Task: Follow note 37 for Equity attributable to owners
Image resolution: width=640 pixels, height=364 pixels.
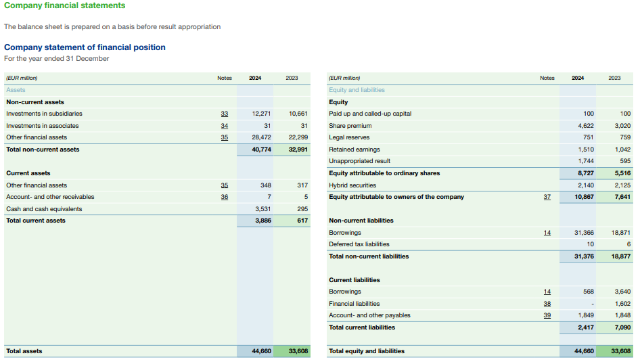Action: point(547,197)
